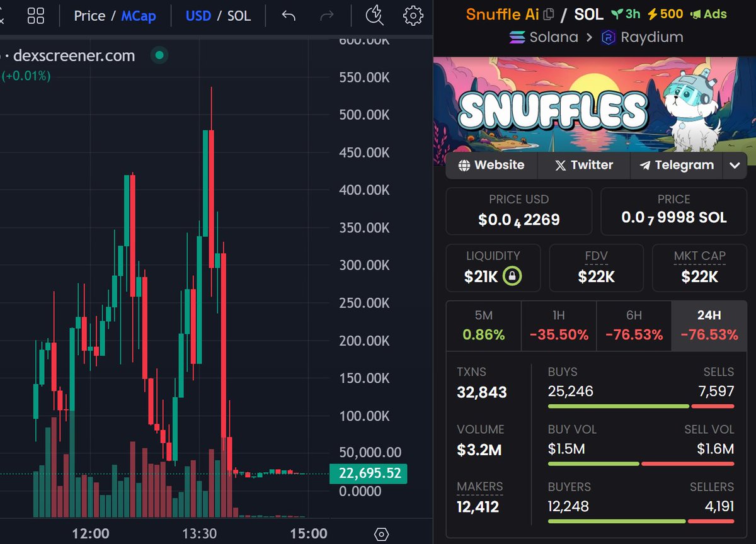Click the FDV $22K box

click(x=596, y=268)
